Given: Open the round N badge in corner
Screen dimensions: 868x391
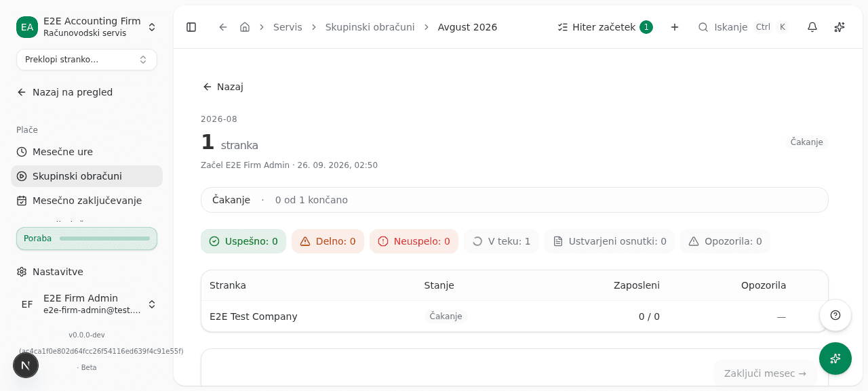Looking at the screenshot, I should click(x=26, y=365).
